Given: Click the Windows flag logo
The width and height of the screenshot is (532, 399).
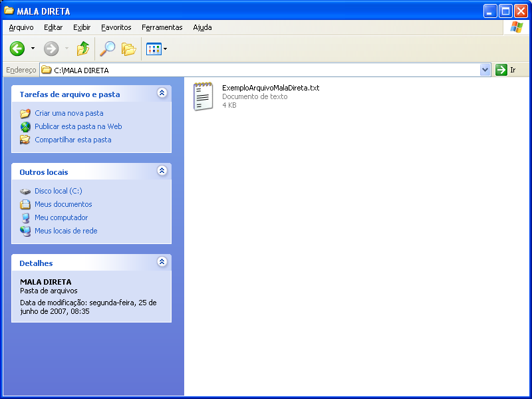Looking at the screenshot, I should click(517, 27).
